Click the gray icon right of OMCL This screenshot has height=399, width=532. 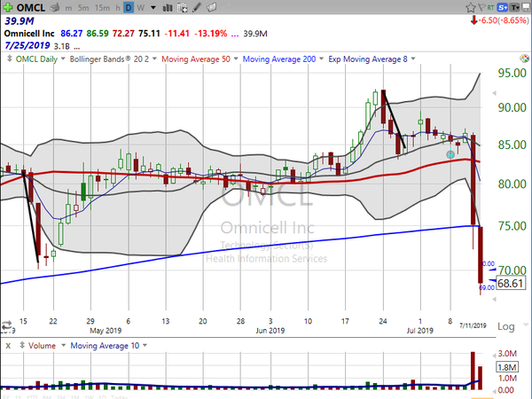(55, 7)
